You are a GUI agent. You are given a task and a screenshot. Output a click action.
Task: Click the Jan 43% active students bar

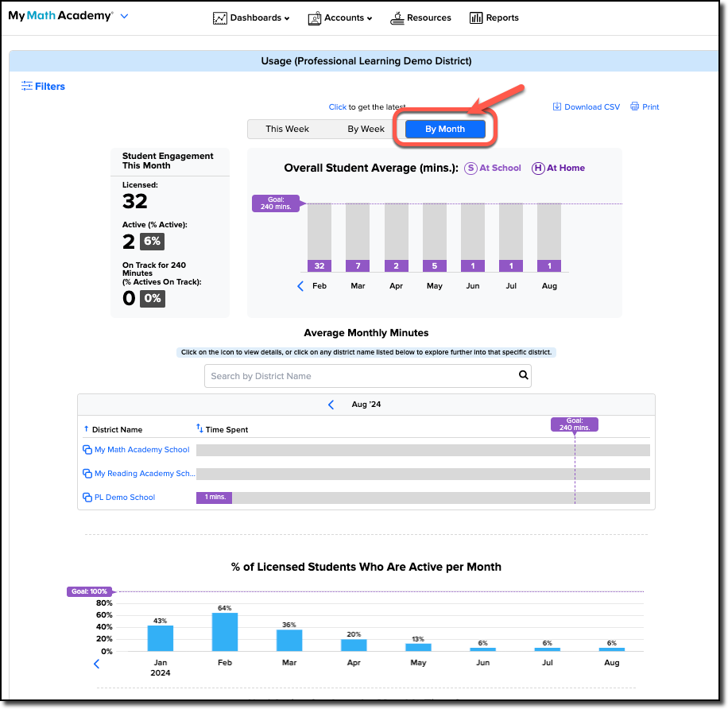click(161, 638)
